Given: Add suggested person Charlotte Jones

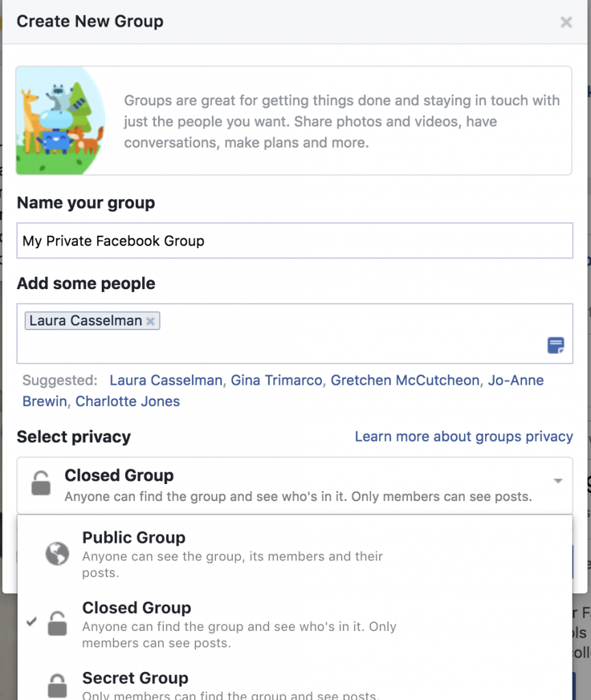Looking at the screenshot, I should (x=127, y=401).
